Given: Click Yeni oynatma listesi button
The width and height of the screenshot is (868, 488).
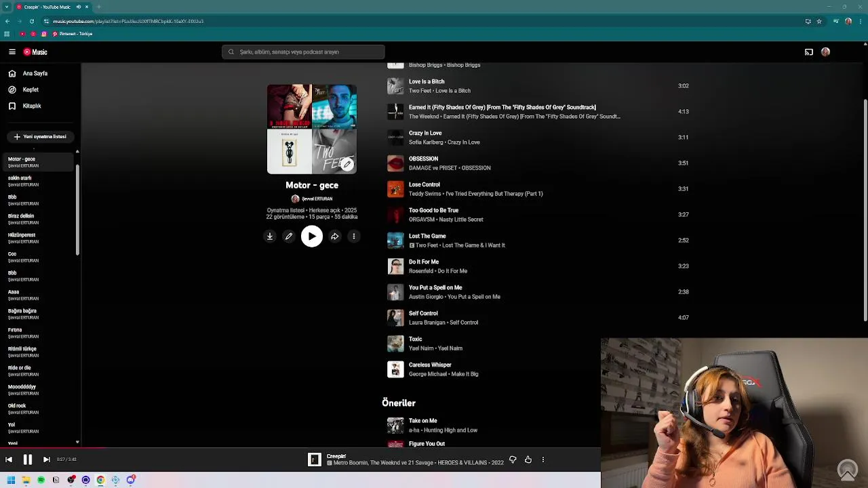Looking at the screenshot, I should point(40,136).
